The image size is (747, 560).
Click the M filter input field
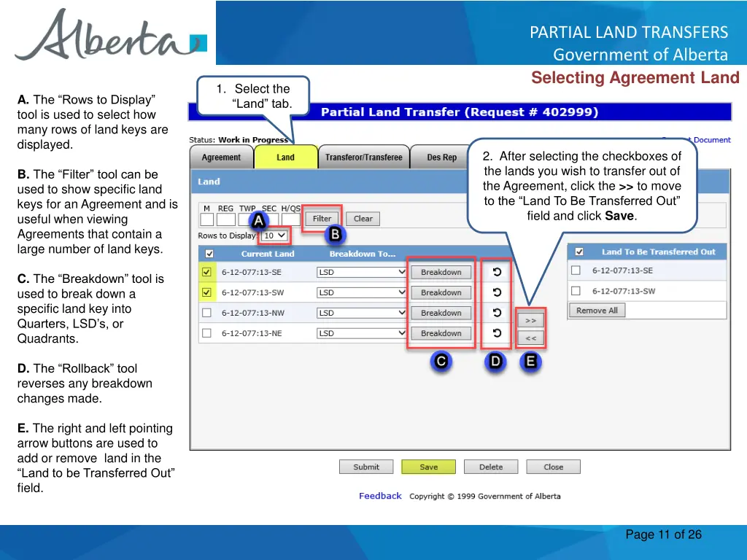coord(206,219)
